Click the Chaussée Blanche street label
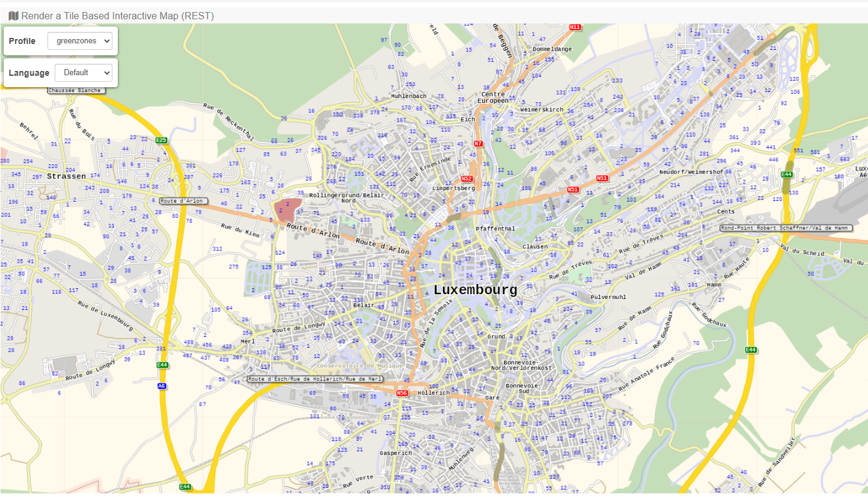Screen dimensions: 868x503 76,90
